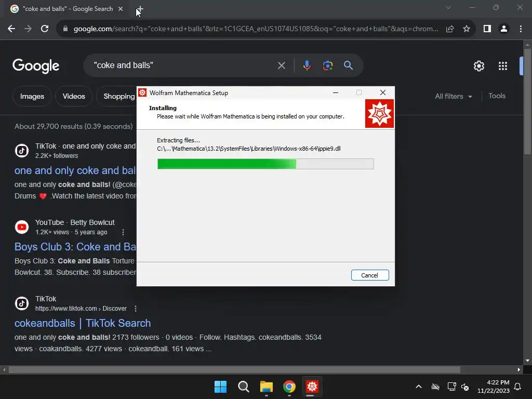Click the TikTok icon of the Discover result
The height and width of the screenshot is (399, 532).
pos(22,303)
